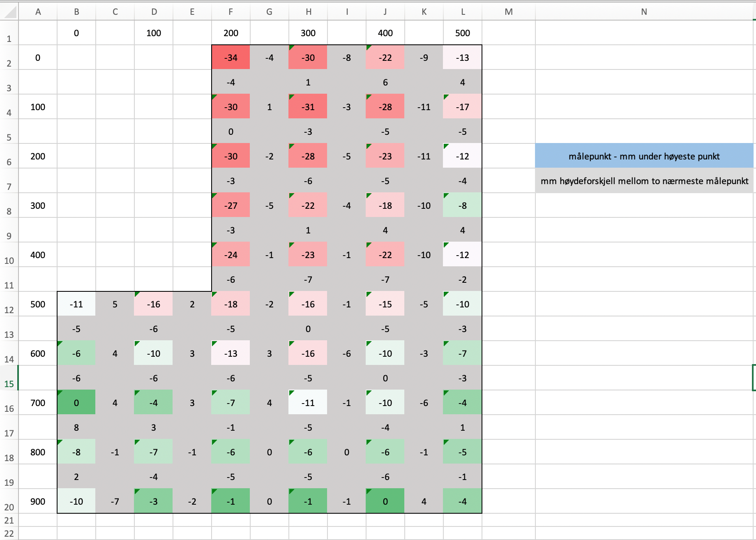Select cell L2 containing -13
The height and width of the screenshot is (540, 756).
(x=462, y=58)
